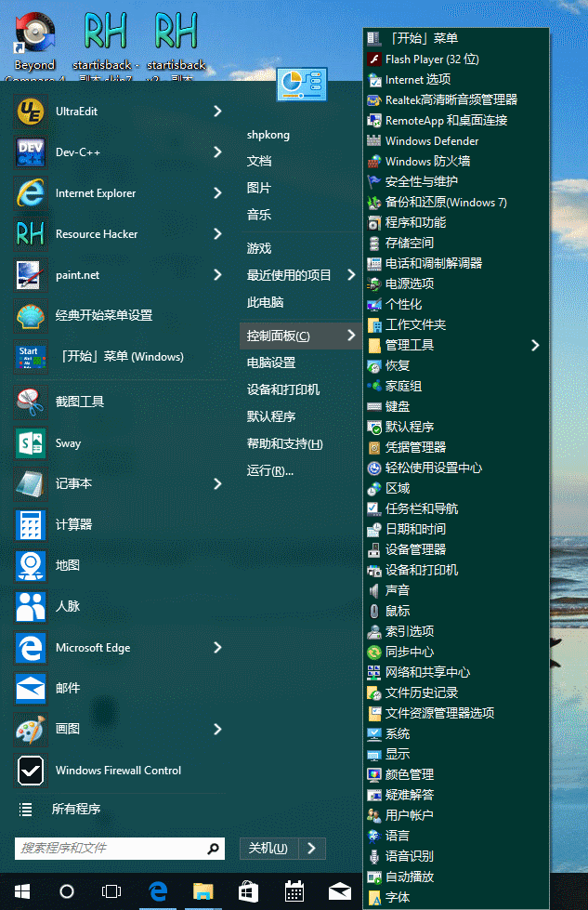Open 经典开始菜单设置 shell icon
The width and height of the screenshot is (588, 910).
[x=119, y=316]
